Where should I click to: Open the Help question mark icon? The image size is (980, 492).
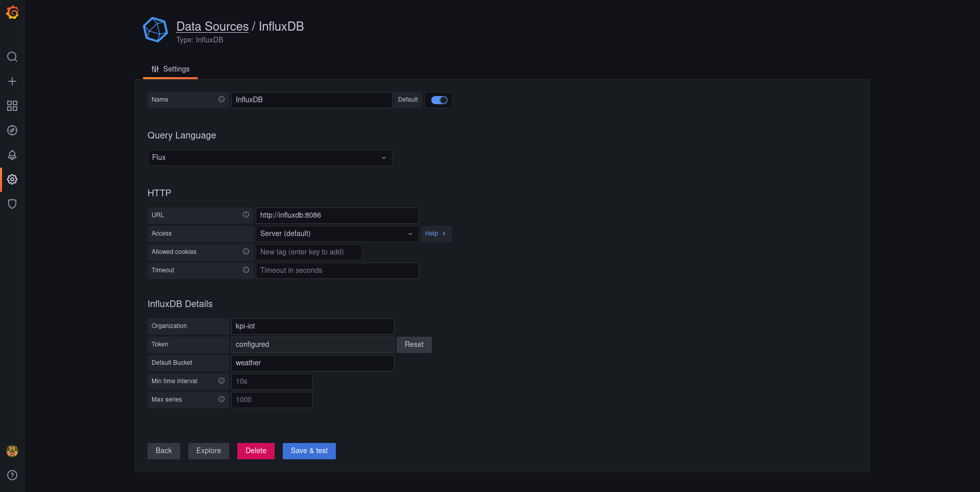(12, 475)
